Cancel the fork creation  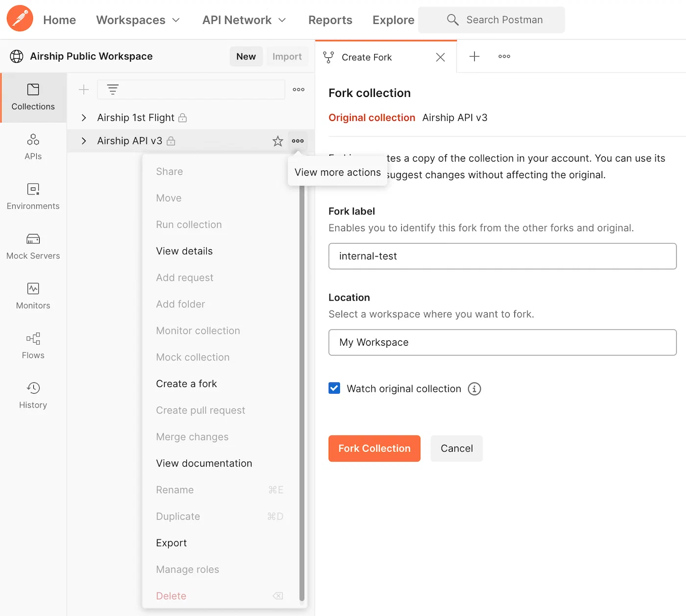(456, 449)
